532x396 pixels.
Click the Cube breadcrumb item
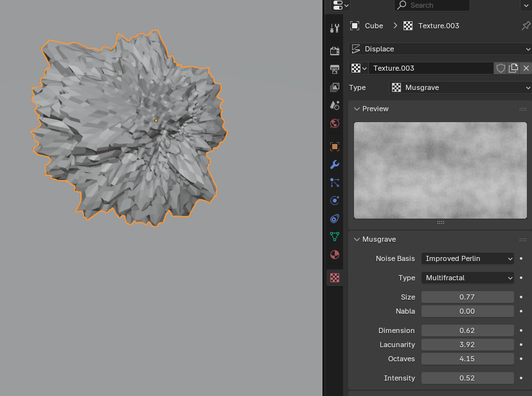pyautogui.click(x=373, y=26)
